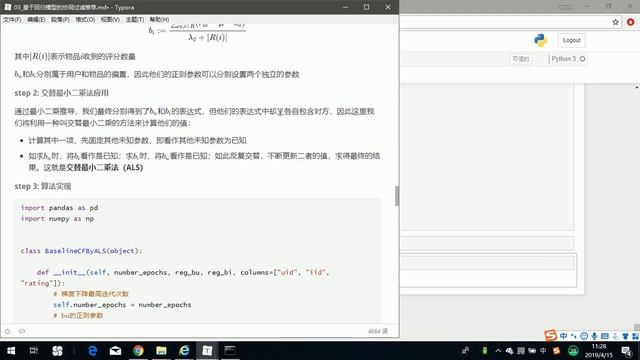This screenshot has height=360, width=640.
Task: Open the Windows Start menu
Action: click(11, 351)
